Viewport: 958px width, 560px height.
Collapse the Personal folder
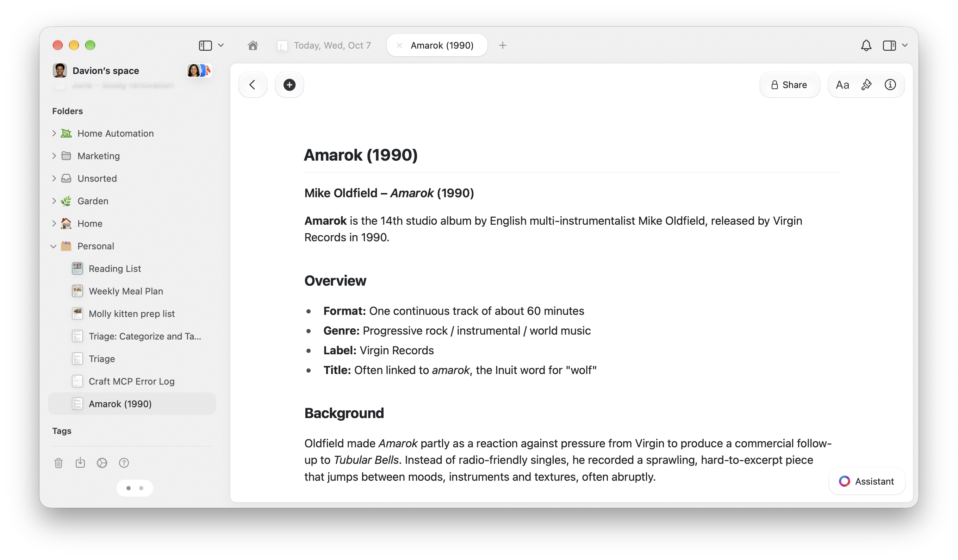point(54,246)
